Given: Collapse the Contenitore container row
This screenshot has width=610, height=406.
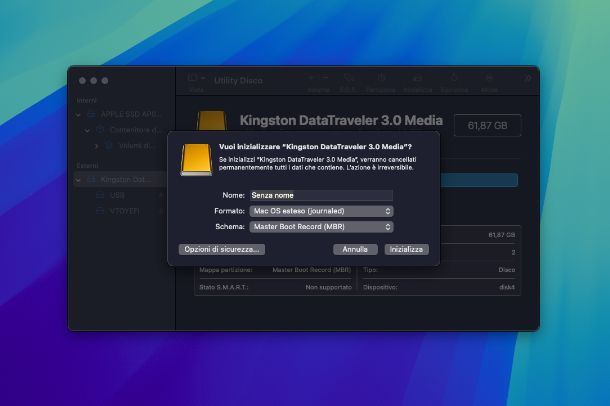Looking at the screenshot, I should (x=88, y=130).
